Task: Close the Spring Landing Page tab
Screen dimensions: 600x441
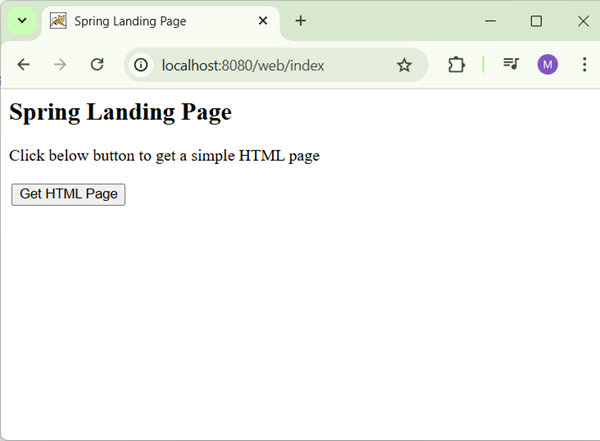Action: pyautogui.click(x=263, y=21)
